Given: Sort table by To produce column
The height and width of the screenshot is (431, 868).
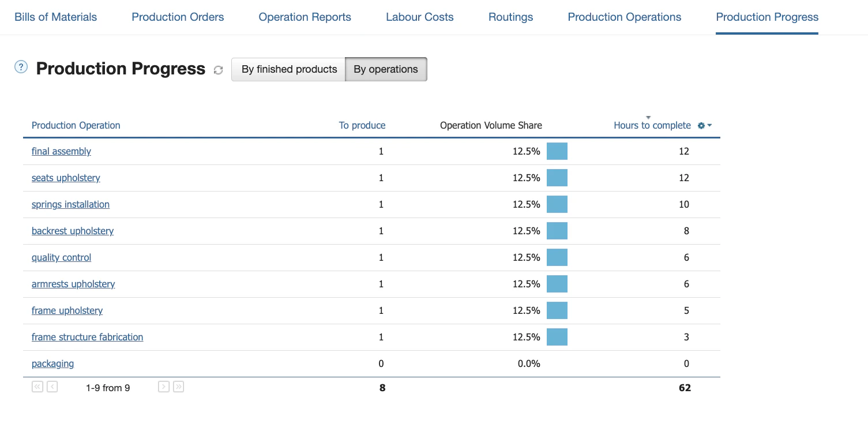Looking at the screenshot, I should click(x=362, y=126).
